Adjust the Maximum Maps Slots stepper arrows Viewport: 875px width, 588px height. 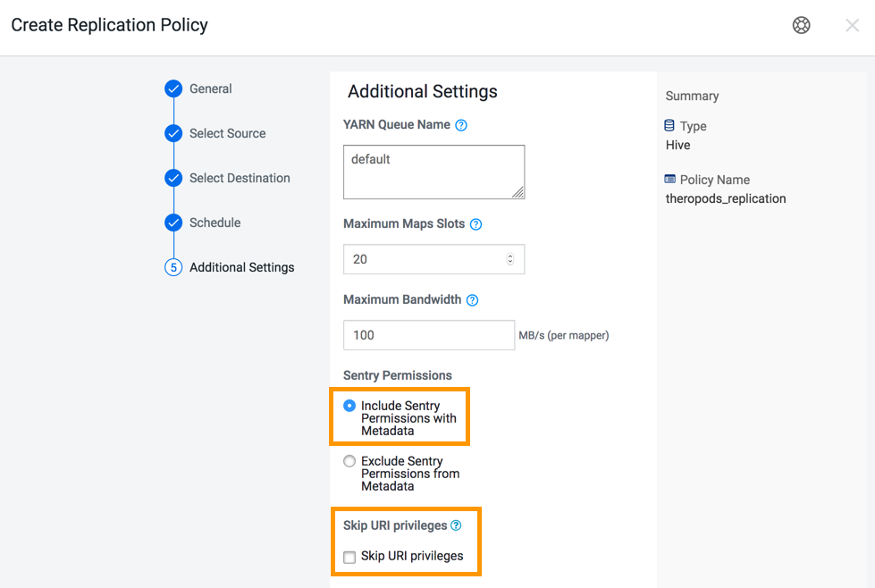point(510,259)
